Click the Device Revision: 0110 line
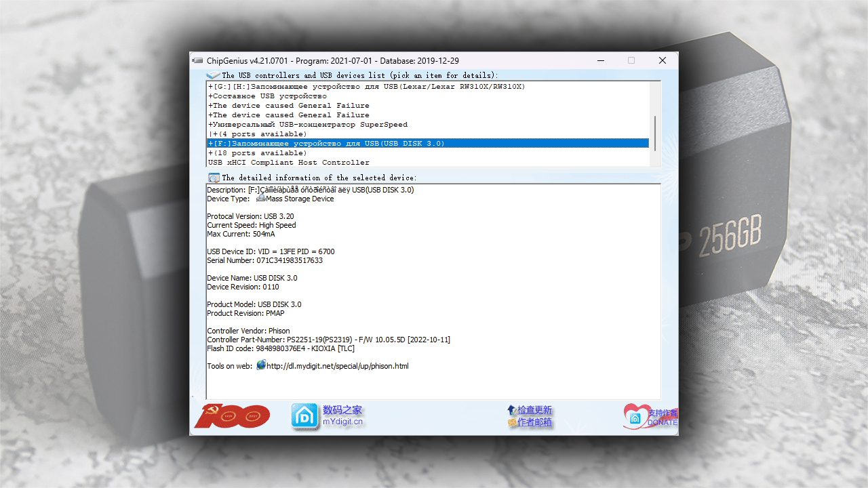The width and height of the screenshot is (868, 488). click(x=243, y=287)
